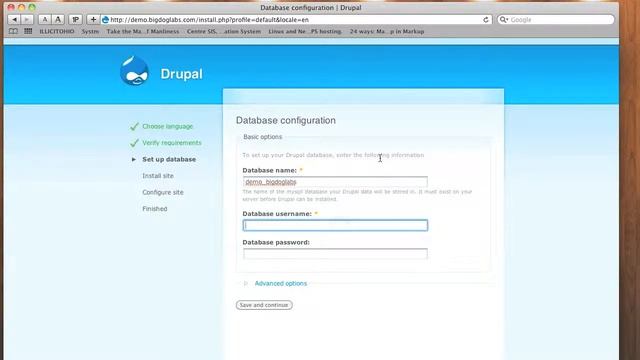
Task: Focus the Database username field
Action: click(x=335, y=225)
